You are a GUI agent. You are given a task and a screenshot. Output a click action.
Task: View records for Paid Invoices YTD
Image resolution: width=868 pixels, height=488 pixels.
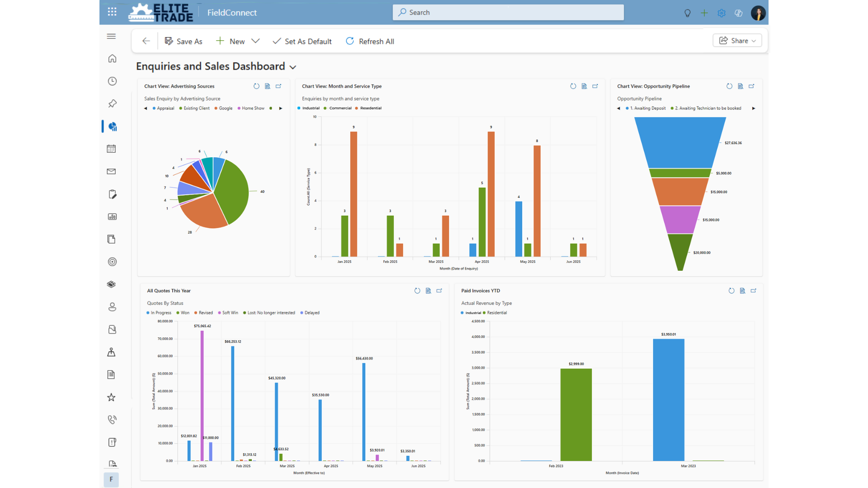coord(742,291)
